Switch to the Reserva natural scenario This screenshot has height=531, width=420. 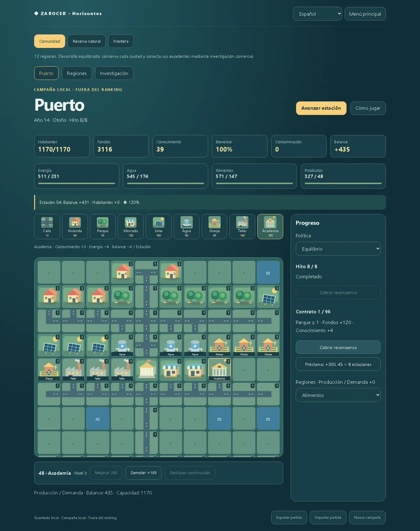click(x=87, y=41)
